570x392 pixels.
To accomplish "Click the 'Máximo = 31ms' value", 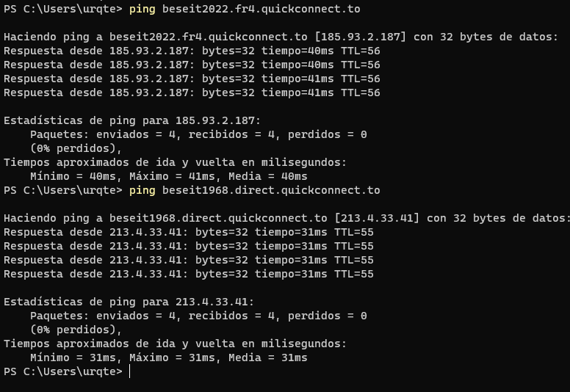I will (x=172, y=357).
